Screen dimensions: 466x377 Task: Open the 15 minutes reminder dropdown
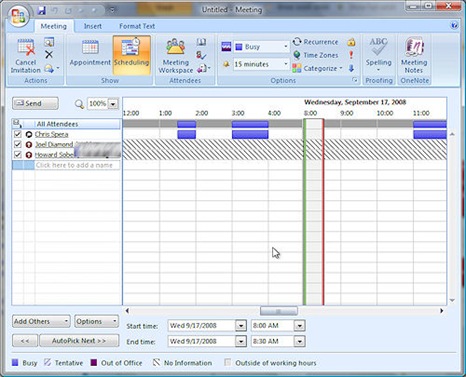point(286,64)
